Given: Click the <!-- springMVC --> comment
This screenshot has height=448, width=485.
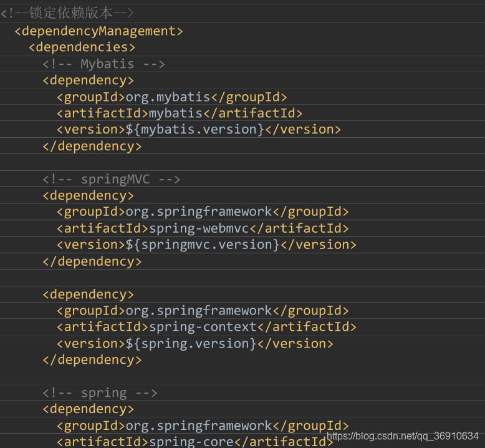Looking at the screenshot, I should click(112, 179).
